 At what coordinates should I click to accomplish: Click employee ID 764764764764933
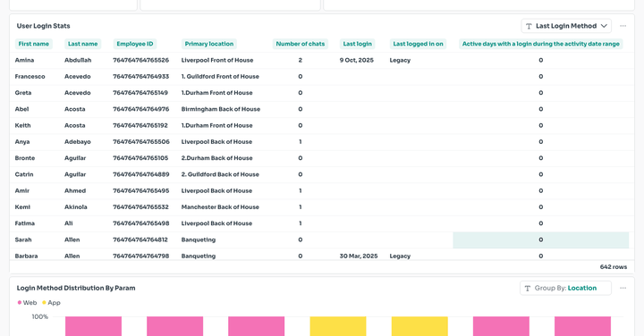pyautogui.click(x=141, y=77)
